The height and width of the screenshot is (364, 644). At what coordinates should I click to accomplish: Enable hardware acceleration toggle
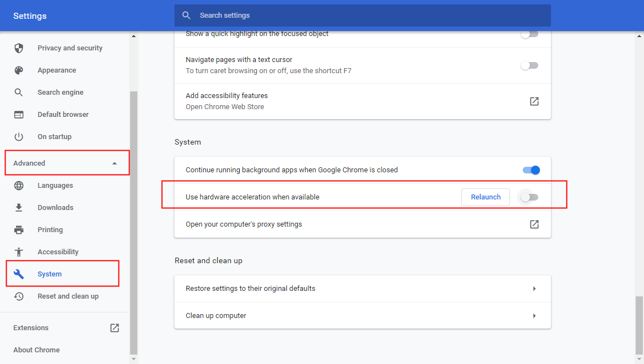click(529, 197)
